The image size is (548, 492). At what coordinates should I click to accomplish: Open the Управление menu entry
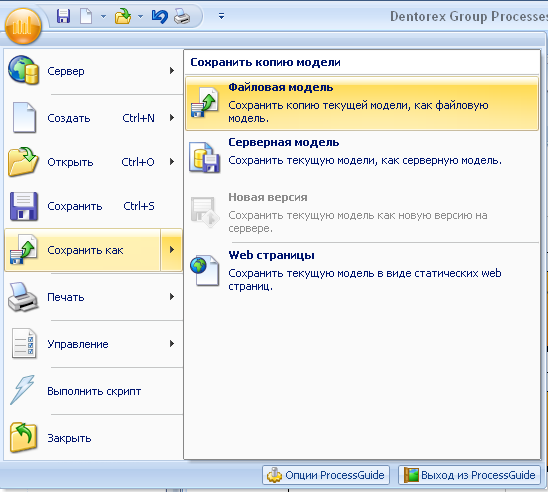93,344
